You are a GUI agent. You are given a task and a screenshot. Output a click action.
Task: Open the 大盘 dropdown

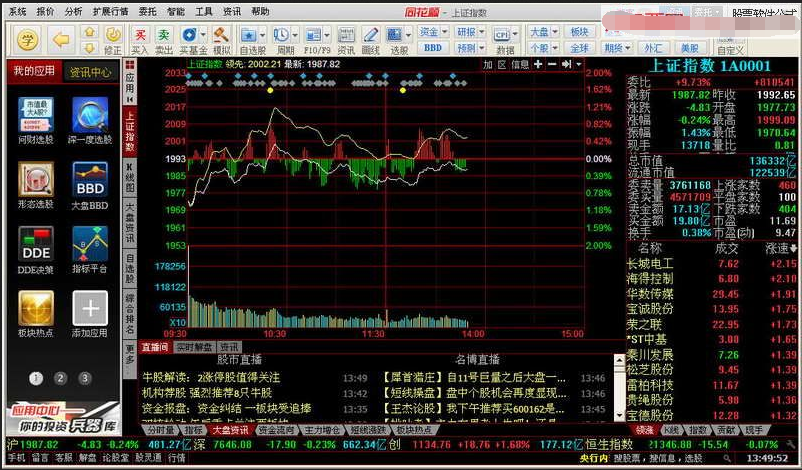click(x=543, y=32)
